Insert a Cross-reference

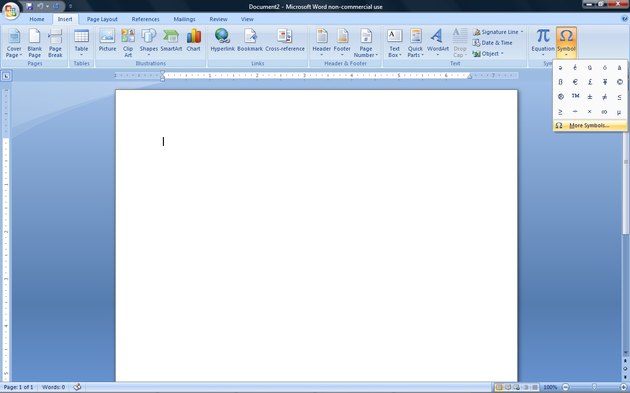(x=285, y=40)
